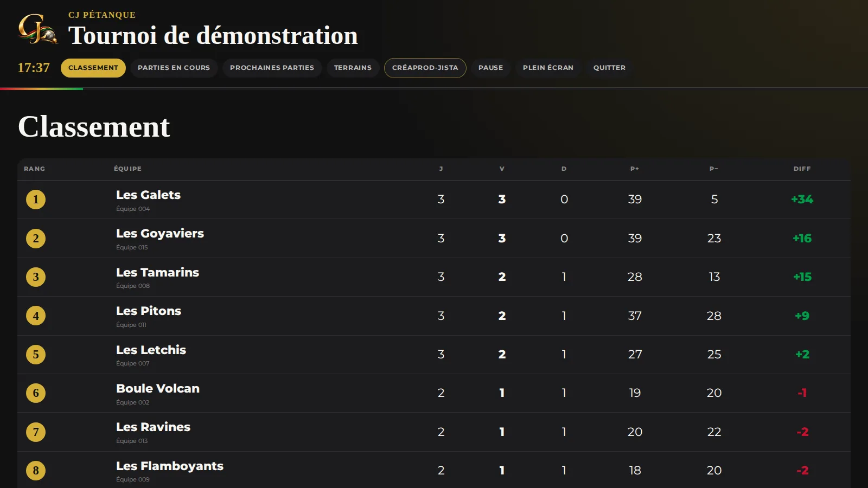Click the rank 5 gold badge
868x488 pixels.
coord(36,355)
